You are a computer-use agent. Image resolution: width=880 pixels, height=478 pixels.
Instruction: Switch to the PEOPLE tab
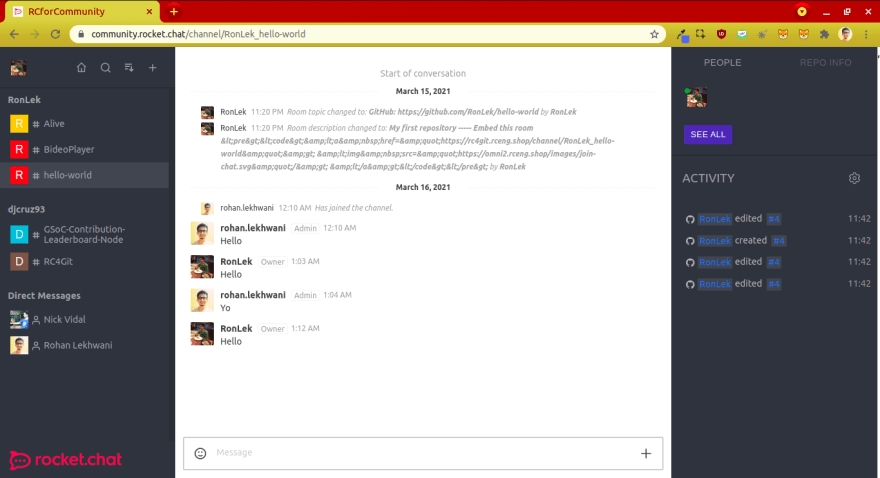pyautogui.click(x=722, y=62)
